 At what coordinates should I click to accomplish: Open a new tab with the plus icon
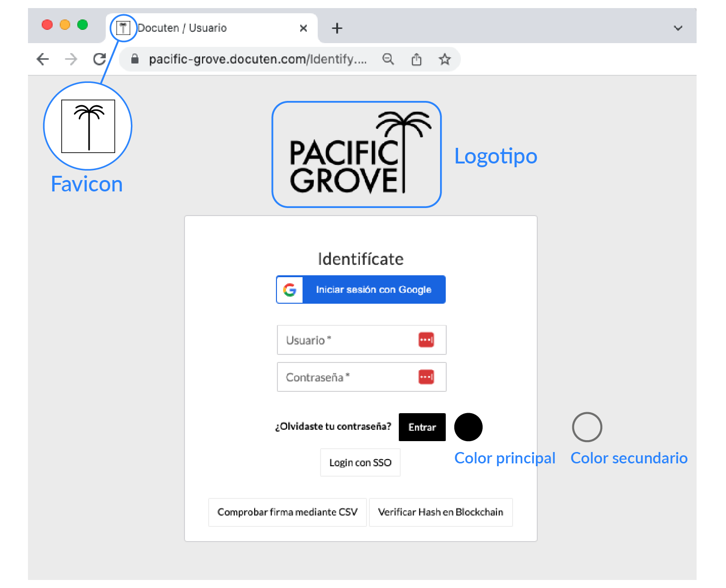pos(337,28)
